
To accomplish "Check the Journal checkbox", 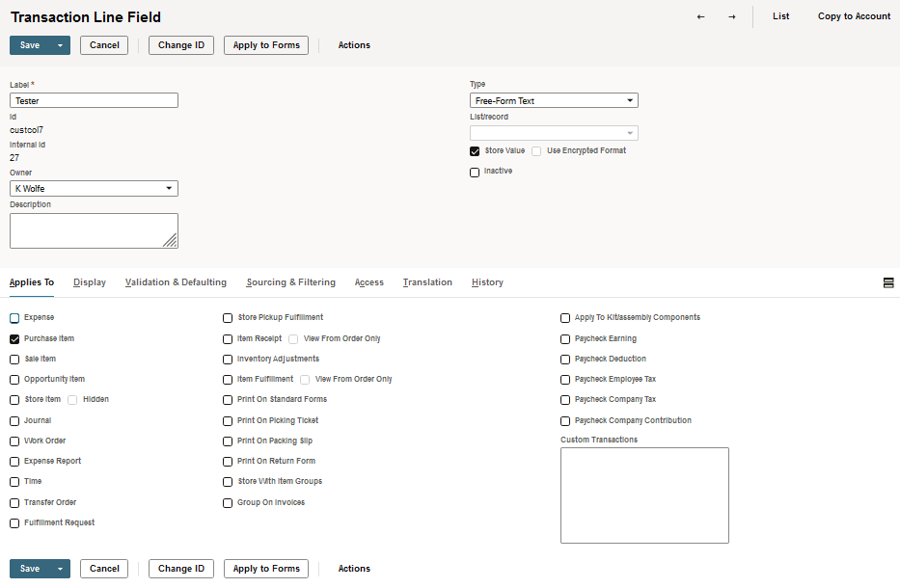I will (x=14, y=421).
